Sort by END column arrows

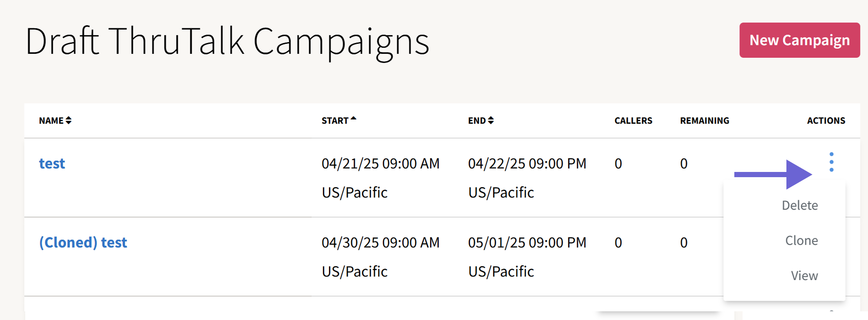491,120
